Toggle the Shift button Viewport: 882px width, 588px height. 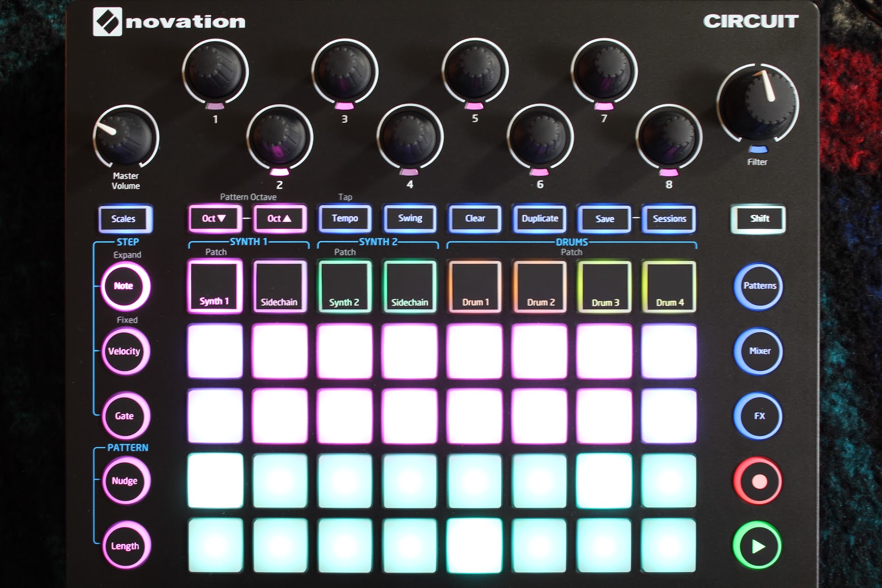(x=758, y=218)
